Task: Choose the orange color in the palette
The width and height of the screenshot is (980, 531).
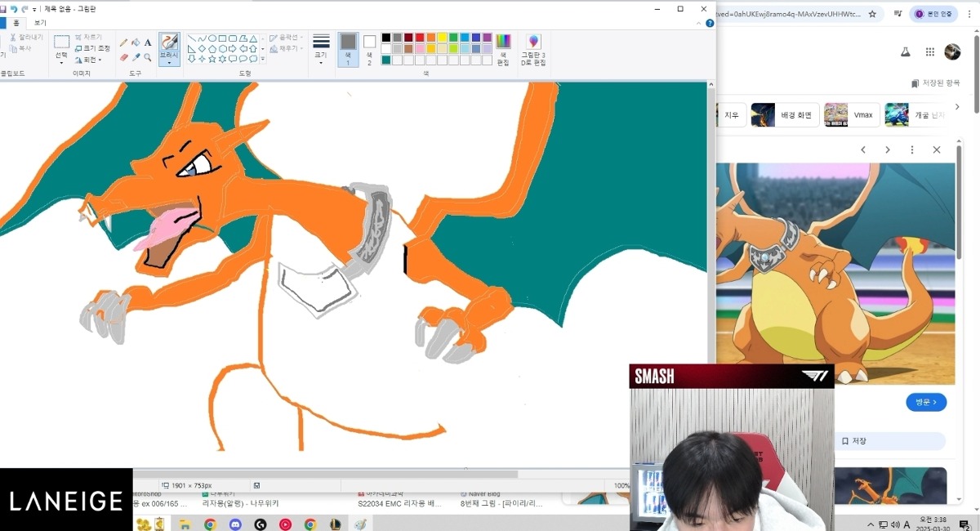Action: coord(430,38)
